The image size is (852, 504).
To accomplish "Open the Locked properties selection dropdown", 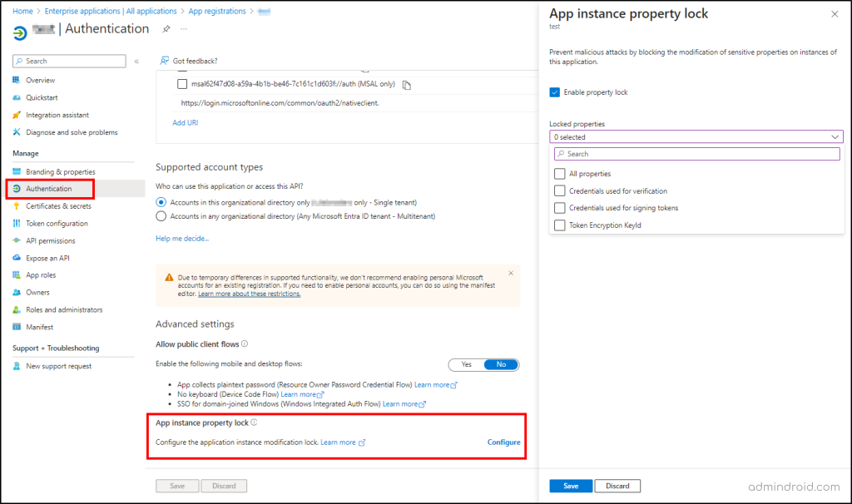I will click(x=696, y=136).
